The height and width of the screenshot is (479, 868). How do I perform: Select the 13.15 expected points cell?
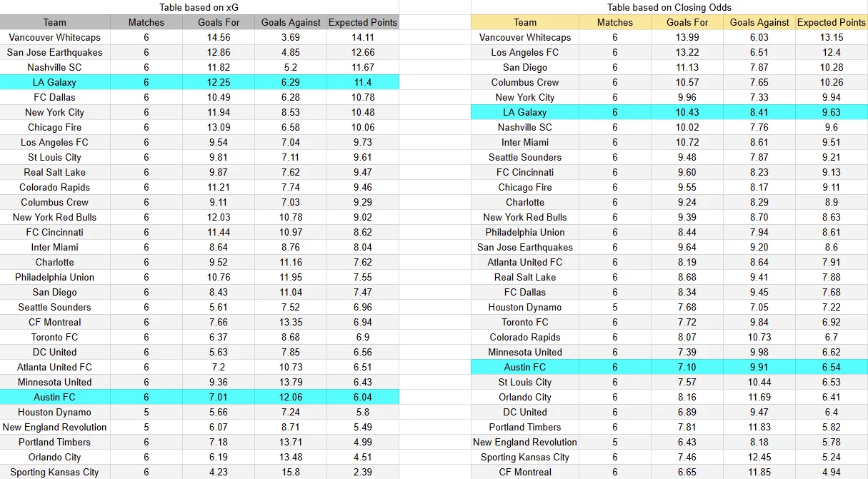click(x=831, y=37)
